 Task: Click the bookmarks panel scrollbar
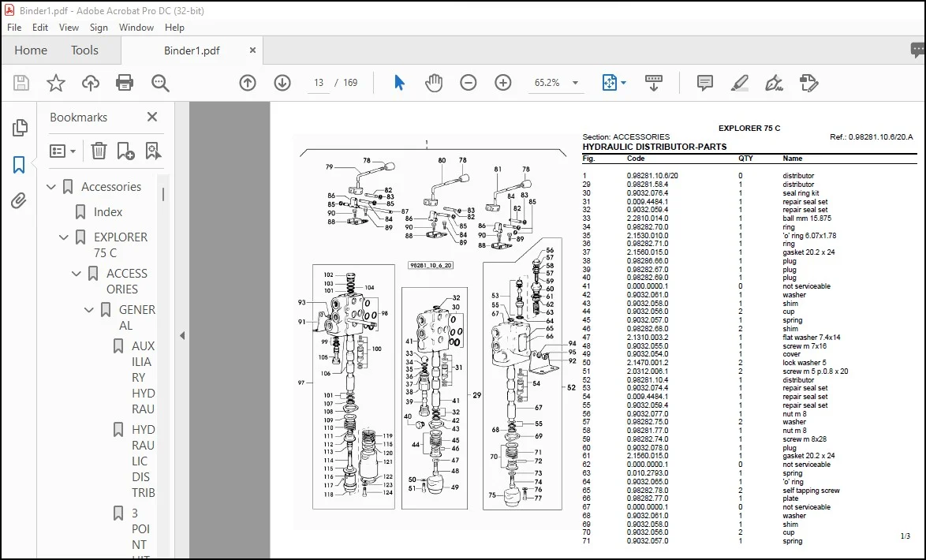(163, 194)
